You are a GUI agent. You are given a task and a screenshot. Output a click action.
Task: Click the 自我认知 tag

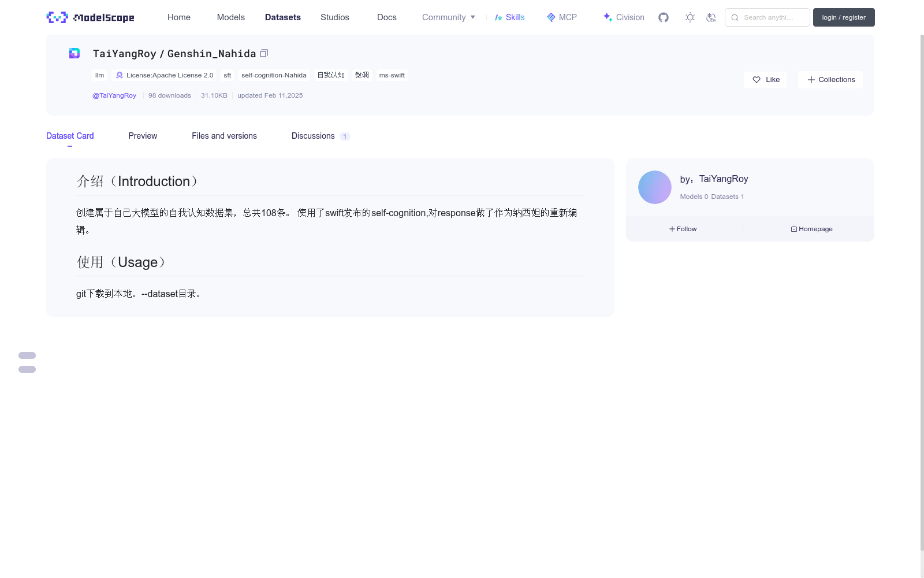pyautogui.click(x=331, y=75)
